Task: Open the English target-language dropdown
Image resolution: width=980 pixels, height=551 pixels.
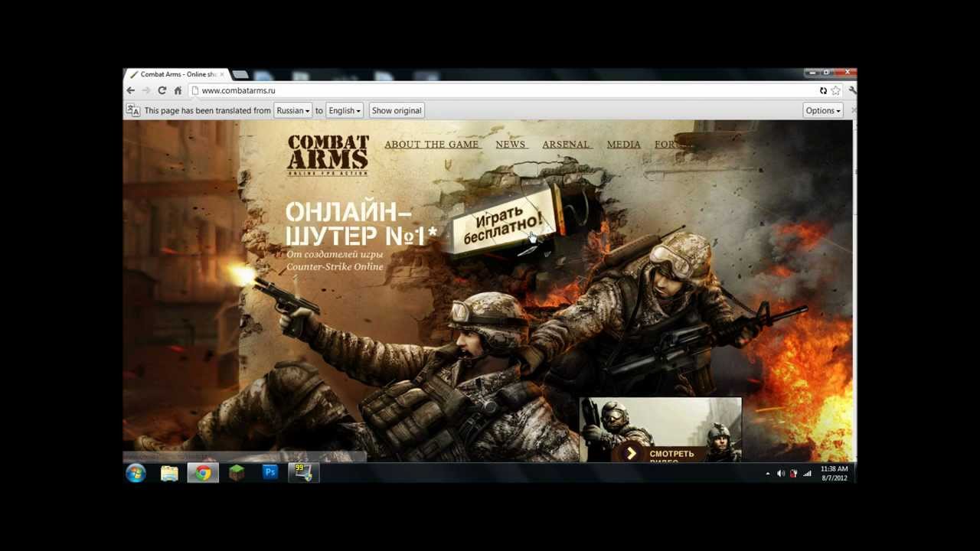Action: pyautogui.click(x=344, y=110)
